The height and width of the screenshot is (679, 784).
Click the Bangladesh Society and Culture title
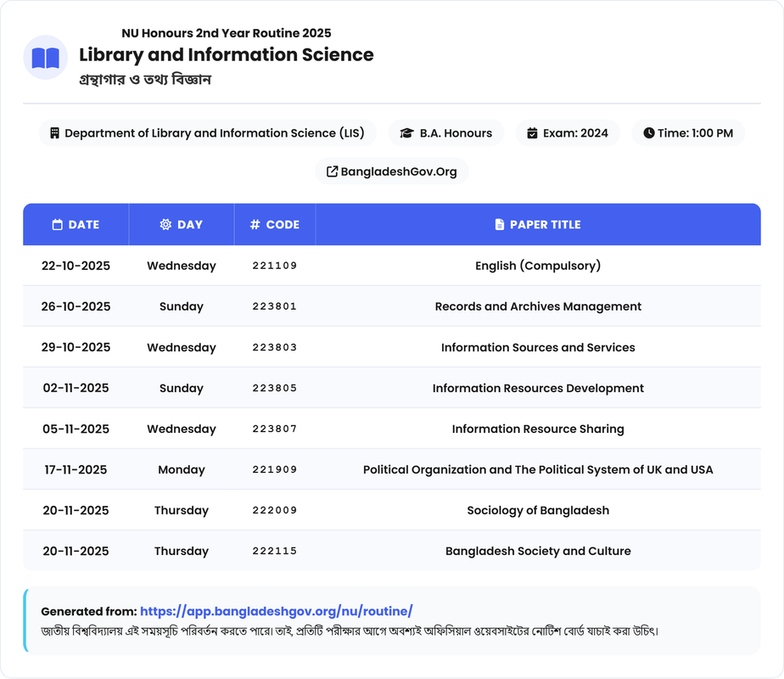(538, 552)
